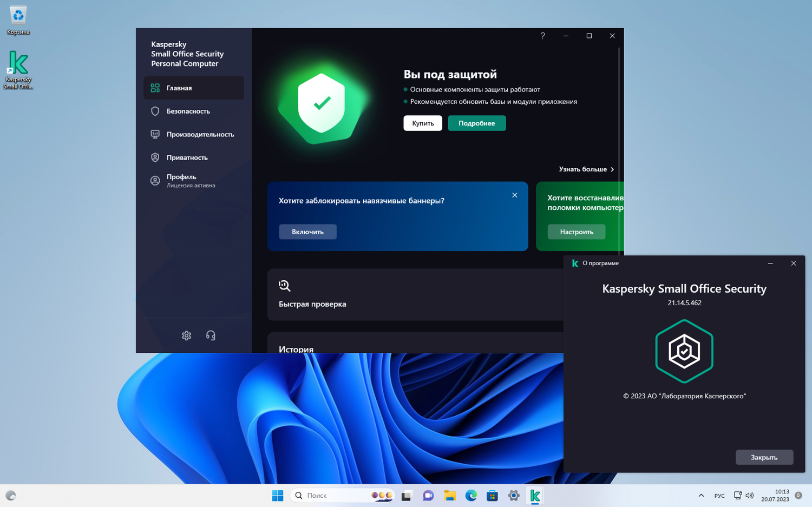This screenshot has width=812, height=507.
Task: Click the Купить button
Action: tap(423, 123)
